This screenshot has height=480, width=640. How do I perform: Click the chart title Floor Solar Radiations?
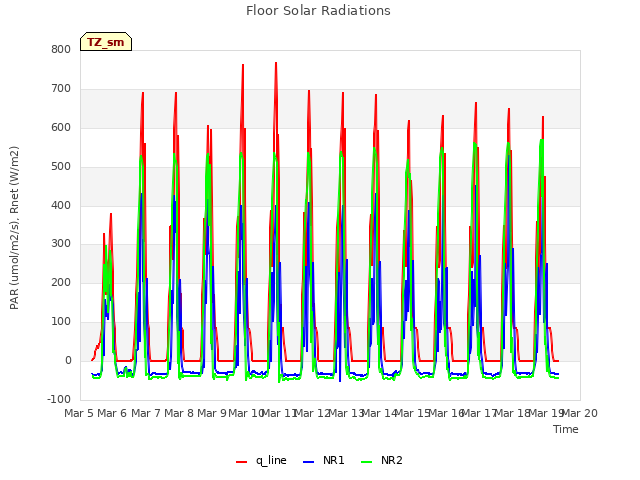(x=318, y=11)
